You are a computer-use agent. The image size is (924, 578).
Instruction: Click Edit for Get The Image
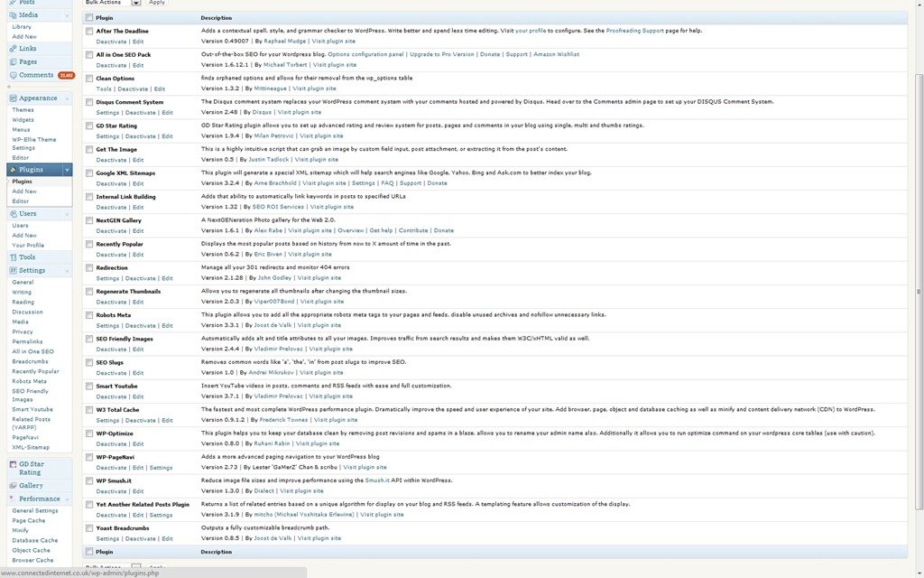pos(138,161)
